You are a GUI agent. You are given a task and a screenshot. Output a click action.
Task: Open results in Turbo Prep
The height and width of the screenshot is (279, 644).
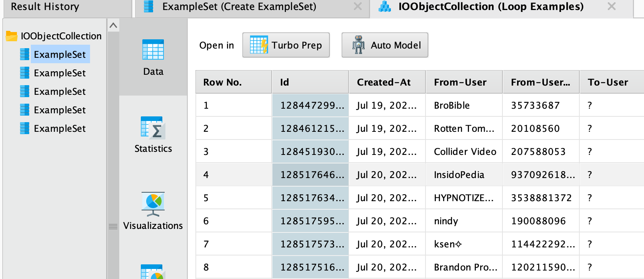pyautogui.click(x=286, y=45)
